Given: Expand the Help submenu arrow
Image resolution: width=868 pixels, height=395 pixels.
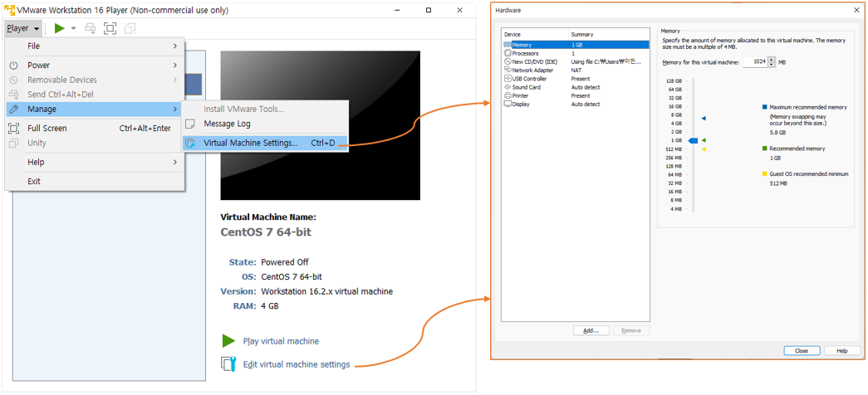Looking at the screenshot, I should 175,162.
